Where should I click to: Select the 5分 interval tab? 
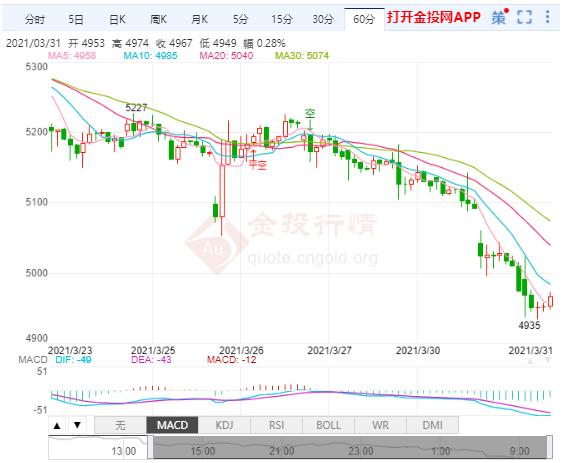click(x=240, y=19)
